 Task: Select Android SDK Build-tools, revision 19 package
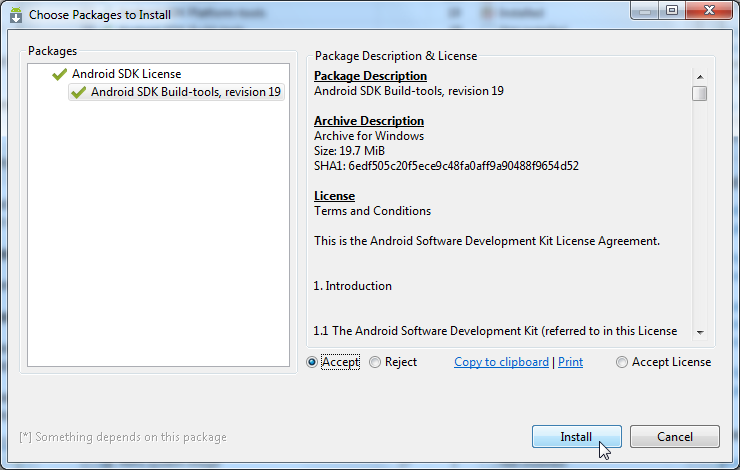186,92
